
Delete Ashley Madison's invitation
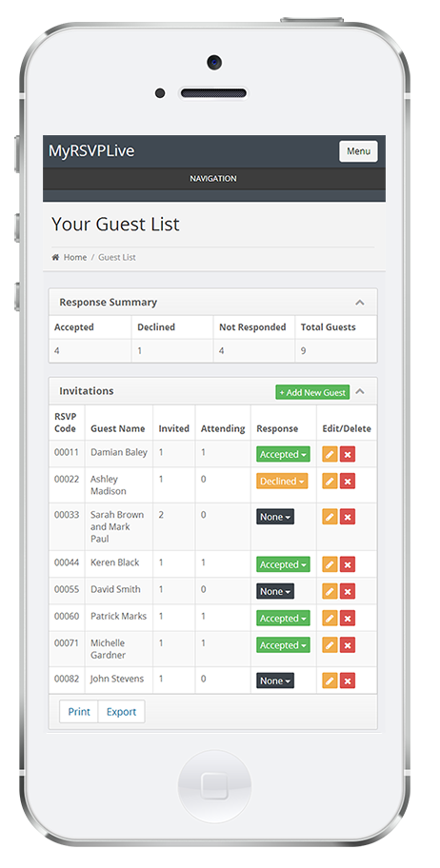tap(348, 481)
